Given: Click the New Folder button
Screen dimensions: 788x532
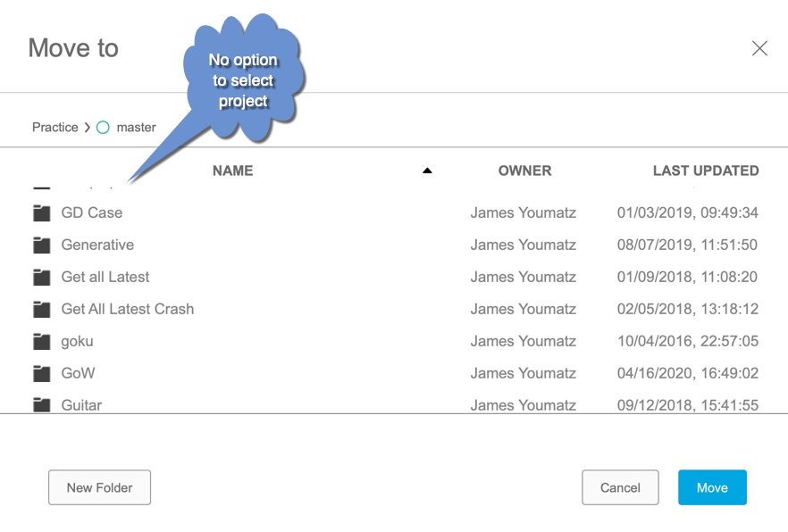Looking at the screenshot, I should click(99, 487).
